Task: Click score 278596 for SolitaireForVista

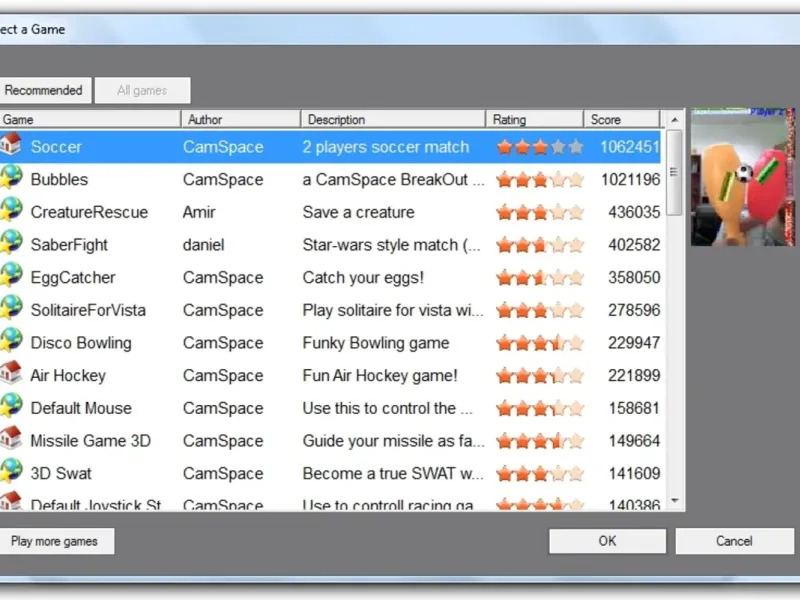Action: 634,310
